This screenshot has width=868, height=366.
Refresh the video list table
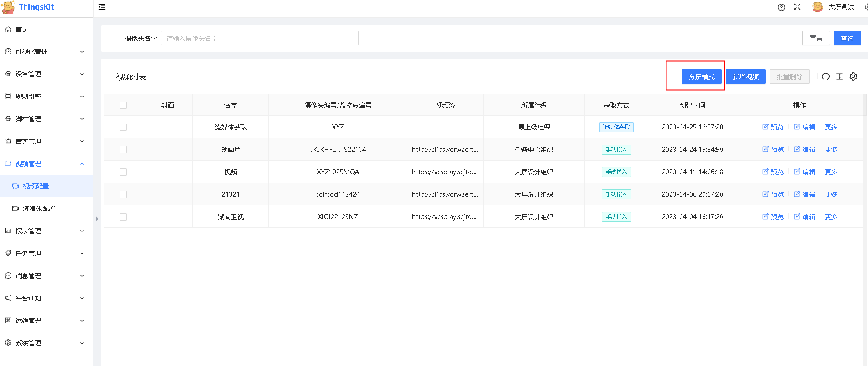[825, 76]
